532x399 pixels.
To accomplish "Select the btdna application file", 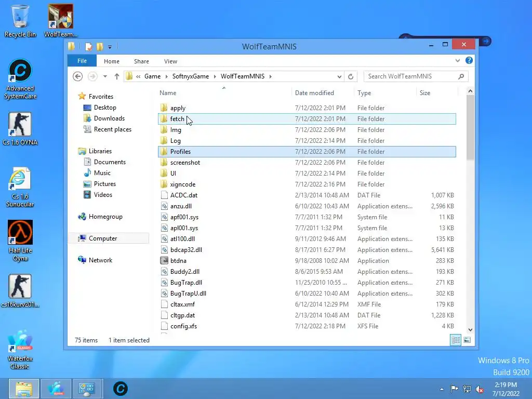I will [x=307, y=261].
